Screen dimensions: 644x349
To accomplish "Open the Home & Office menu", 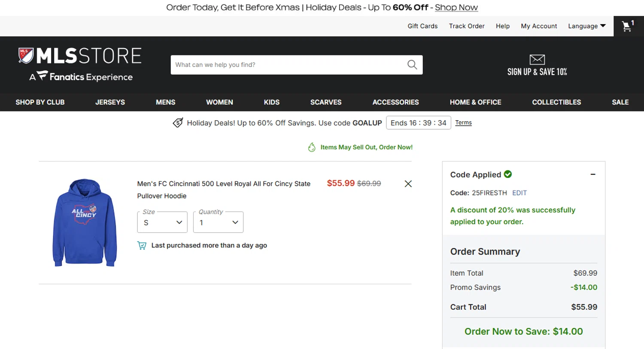I will [x=475, y=102].
